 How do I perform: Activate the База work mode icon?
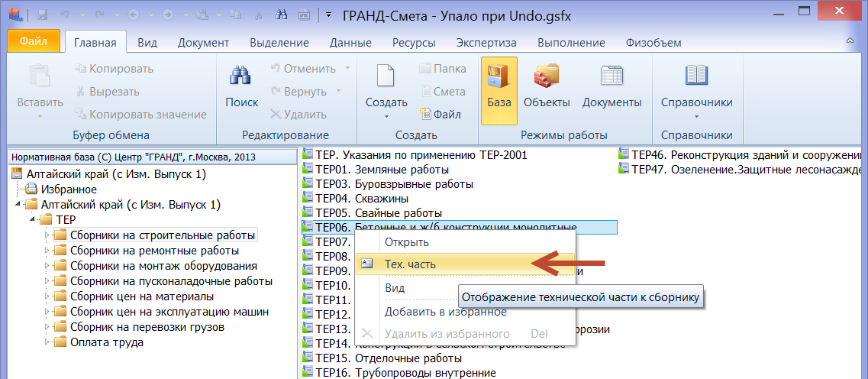tap(499, 90)
